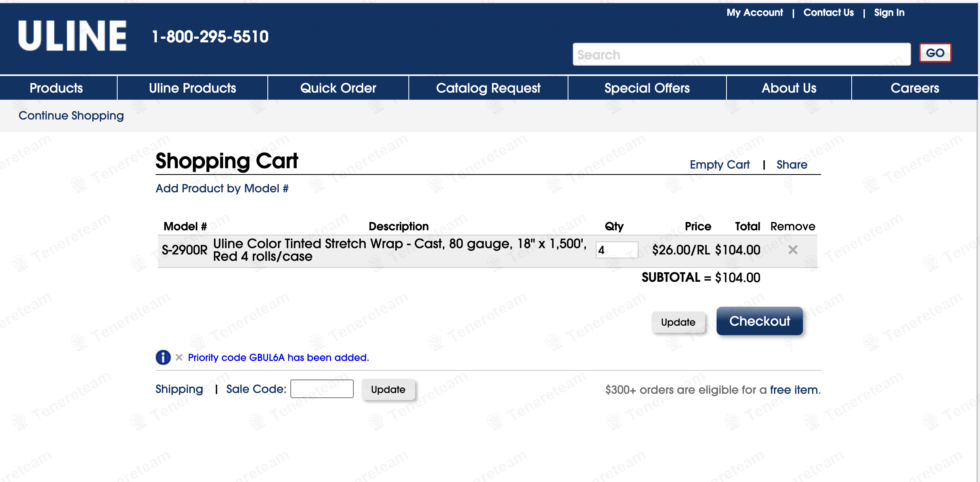Image resolution: width=980 pixels, height=482 pixels.
Task: Open Catalog Request page
Action: pos(488,88)
